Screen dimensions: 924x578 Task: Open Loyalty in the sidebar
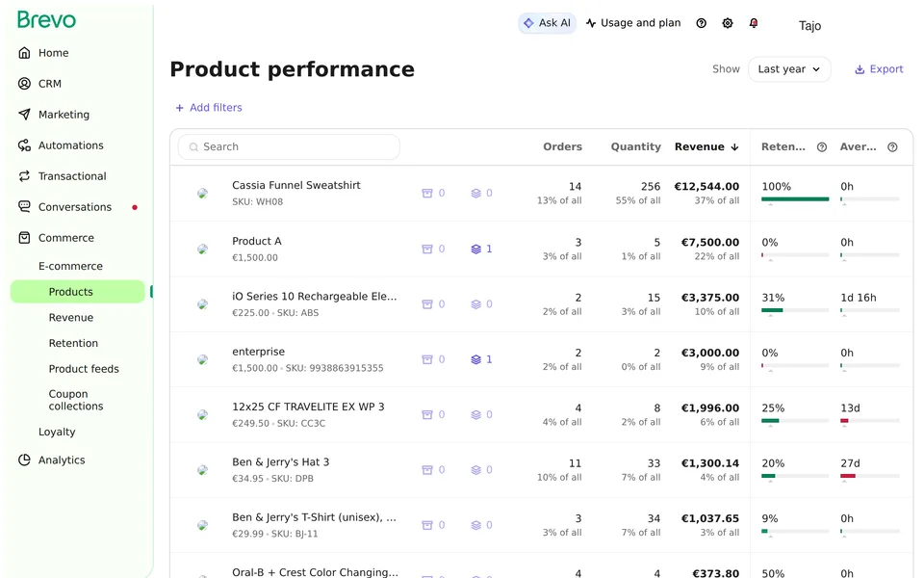coord(57,432)
